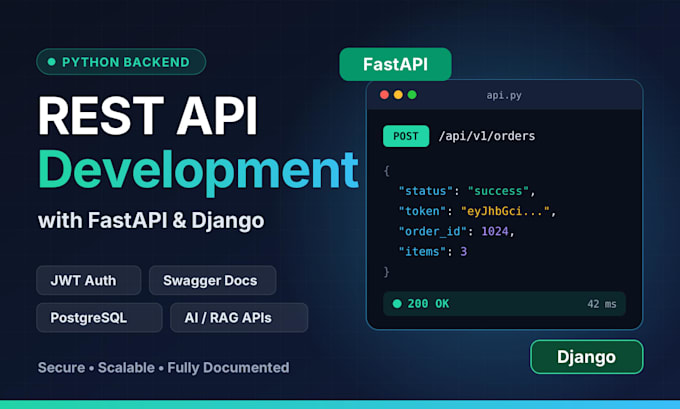The image size is (680, 409).
Task: Click the "order_id" key in JSON
Action: point(432,232)
